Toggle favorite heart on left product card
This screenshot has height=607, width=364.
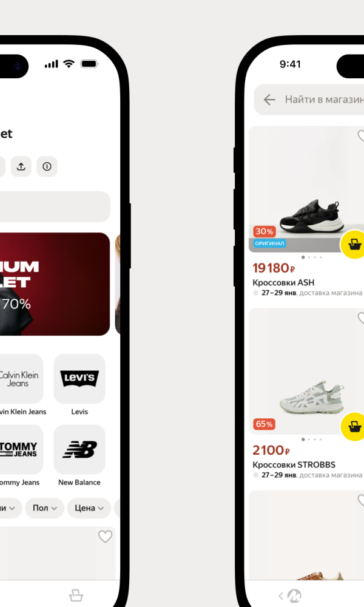105,537
